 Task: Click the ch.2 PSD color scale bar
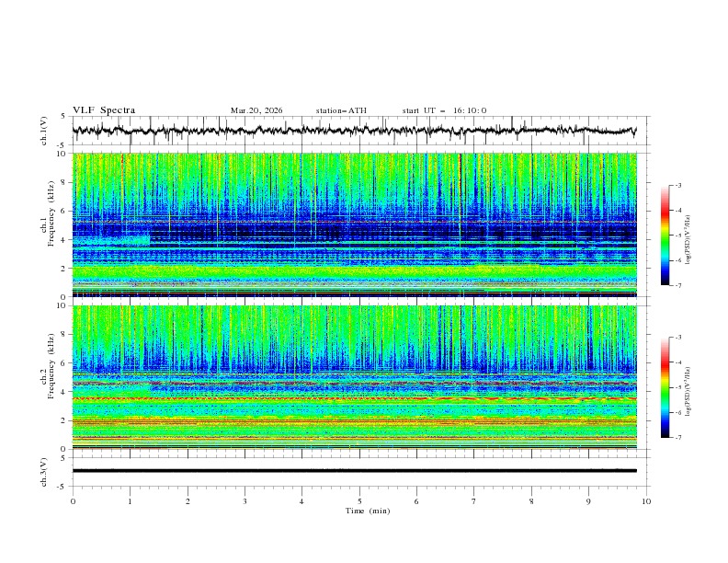[665, 387]
